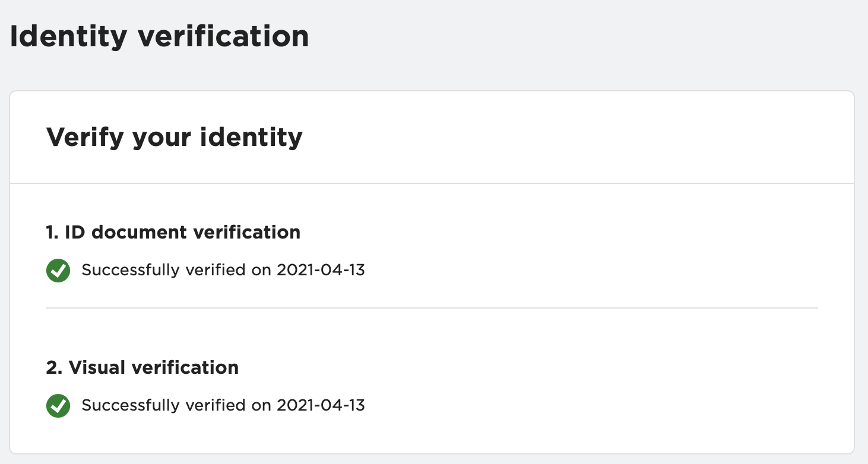
Task: Click divider line between the two verification steps
Action: 432,308
